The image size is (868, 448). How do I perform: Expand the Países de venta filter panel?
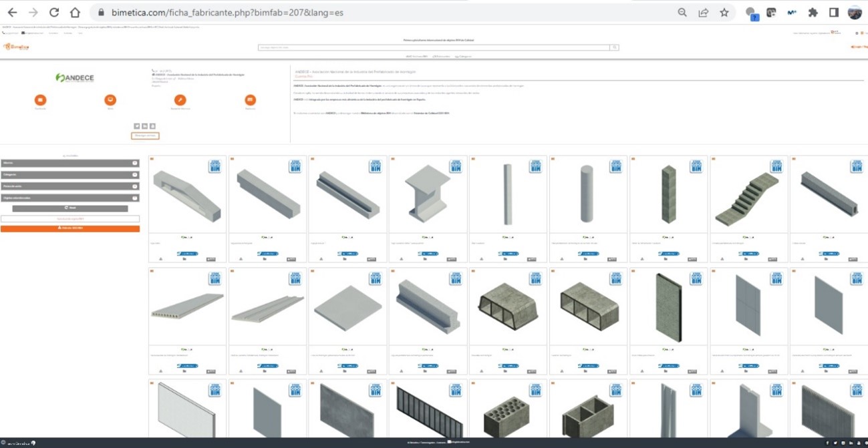click(70, 186)
